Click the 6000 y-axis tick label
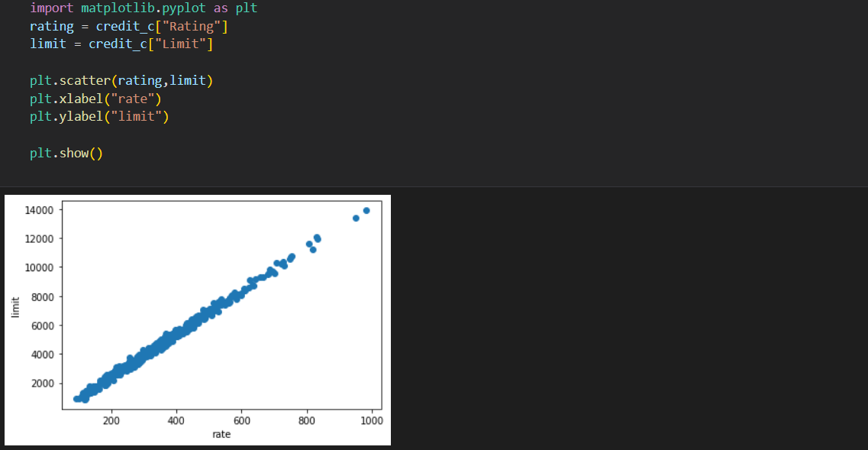The image size is (868, 450). (x=41, y=326)
